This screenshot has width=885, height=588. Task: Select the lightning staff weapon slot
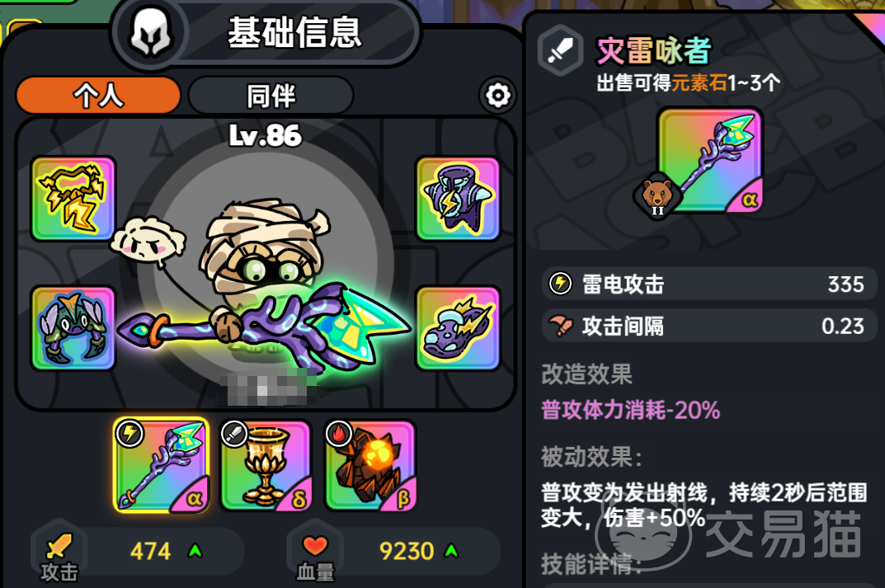tap(161, 465)
